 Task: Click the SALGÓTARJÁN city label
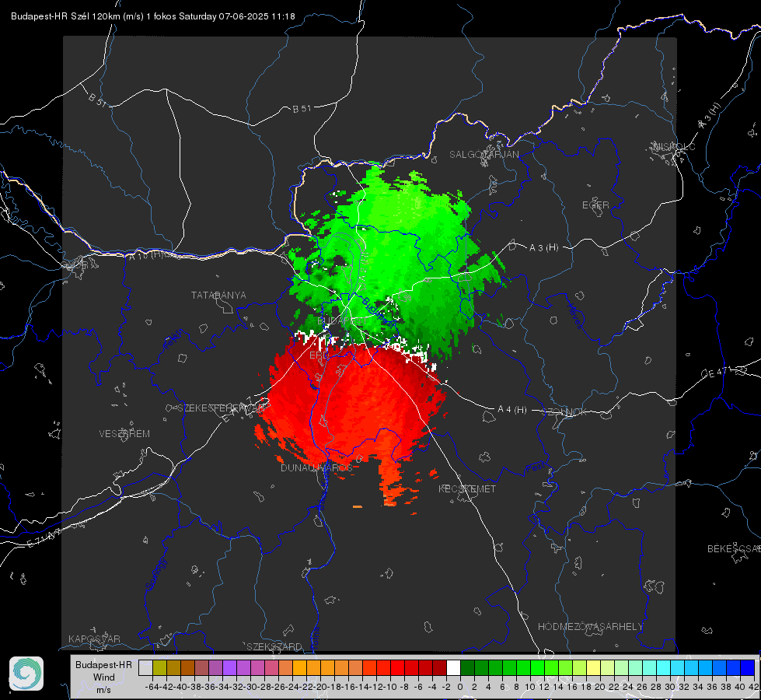(x=483, y=155)
